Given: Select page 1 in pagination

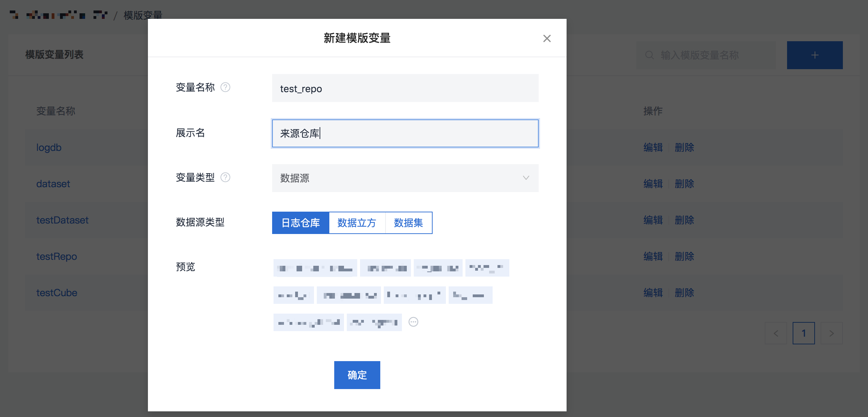Looking at the screenshot, I should click(804, 333).
